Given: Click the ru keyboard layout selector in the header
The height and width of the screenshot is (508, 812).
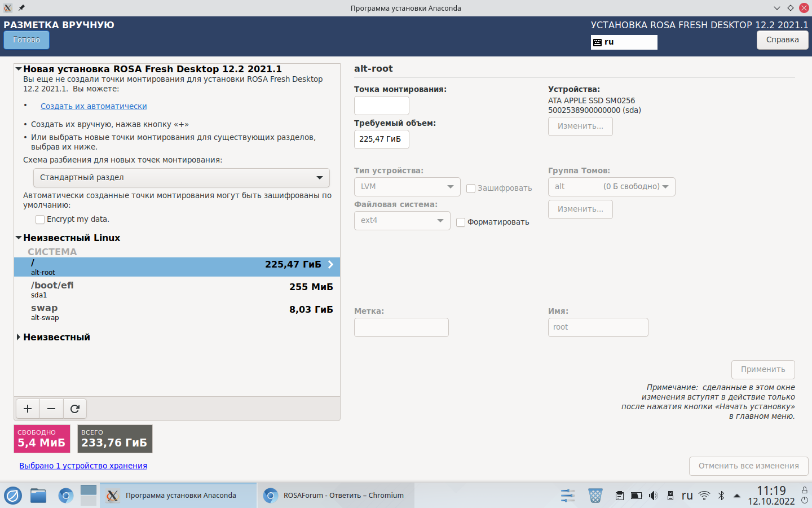Looking at the screenshot, I should pos(624,42).
